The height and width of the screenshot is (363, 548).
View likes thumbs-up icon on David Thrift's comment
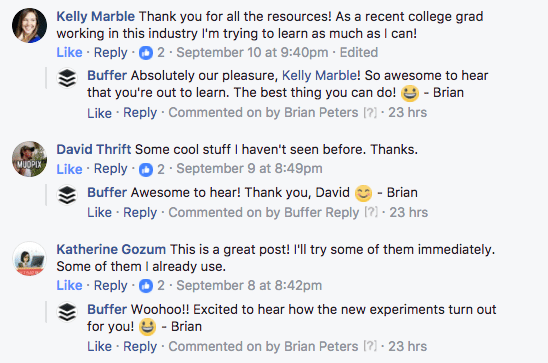coord(146,170)
